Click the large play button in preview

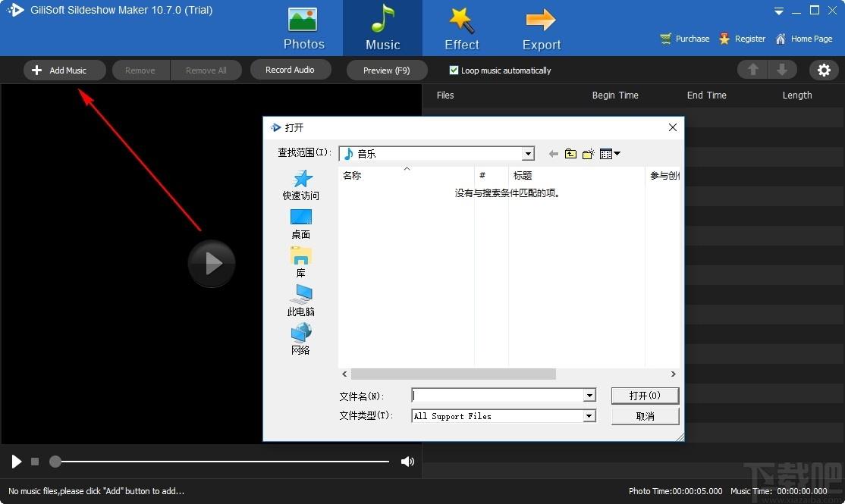[x=212, y=263]
